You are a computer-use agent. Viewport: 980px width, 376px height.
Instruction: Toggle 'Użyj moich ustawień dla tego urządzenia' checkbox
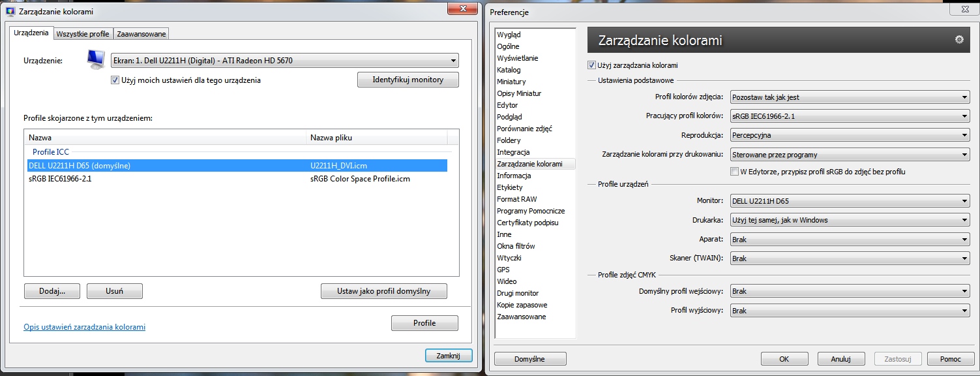pos(115,80)
